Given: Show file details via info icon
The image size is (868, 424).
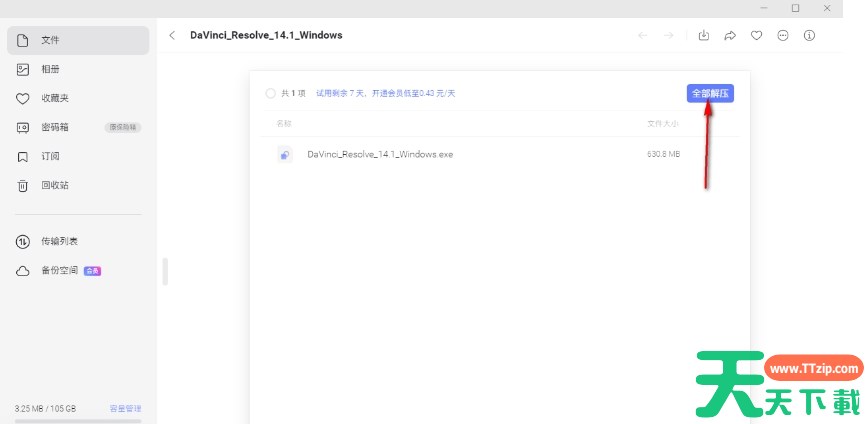Looking at the screenshot, I should (810, 35).
